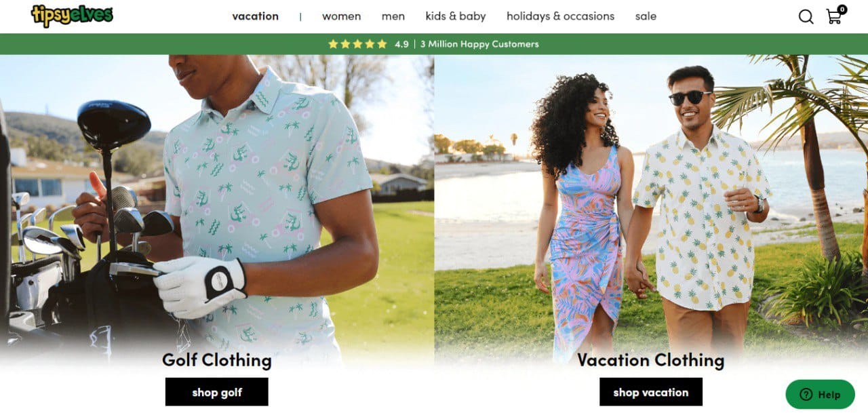Click the cart item count badge

coord(842,9)
